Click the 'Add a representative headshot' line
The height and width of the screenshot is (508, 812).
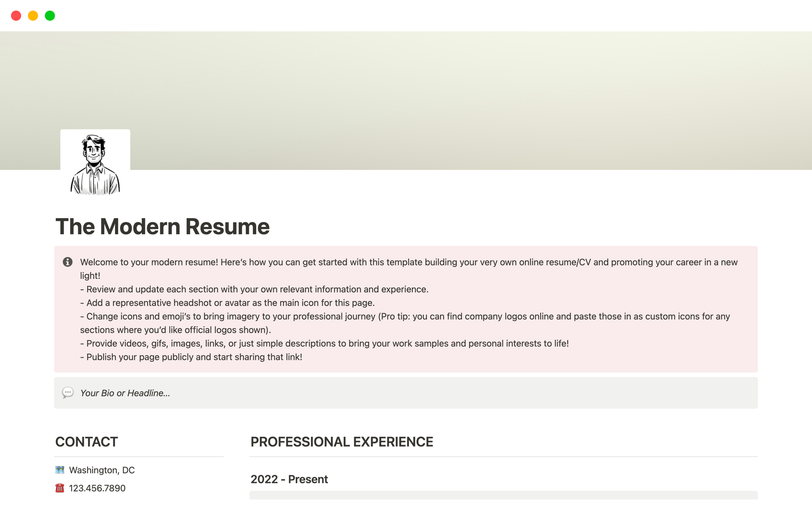228,303
